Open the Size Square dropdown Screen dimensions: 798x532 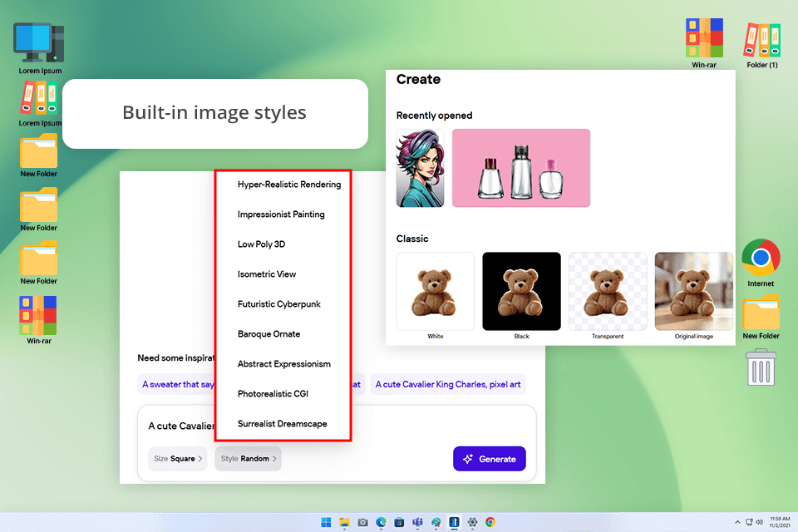[178, 459]
